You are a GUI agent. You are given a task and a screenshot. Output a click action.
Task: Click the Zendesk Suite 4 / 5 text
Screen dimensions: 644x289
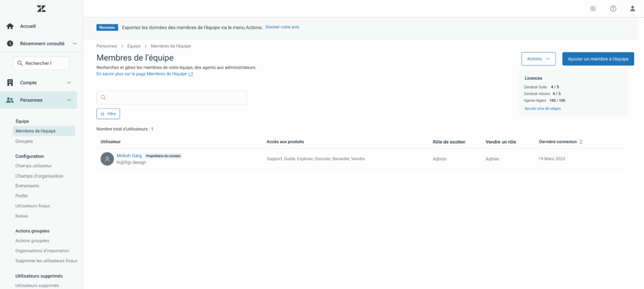(541, 87)
